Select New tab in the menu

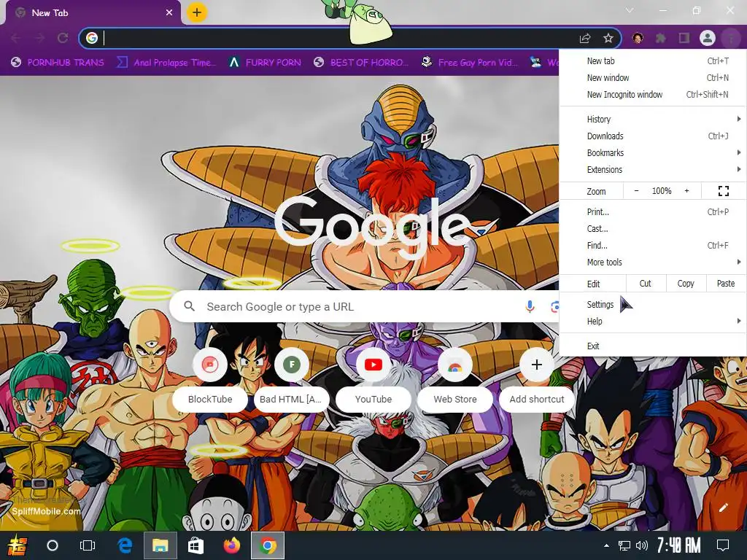653,61
